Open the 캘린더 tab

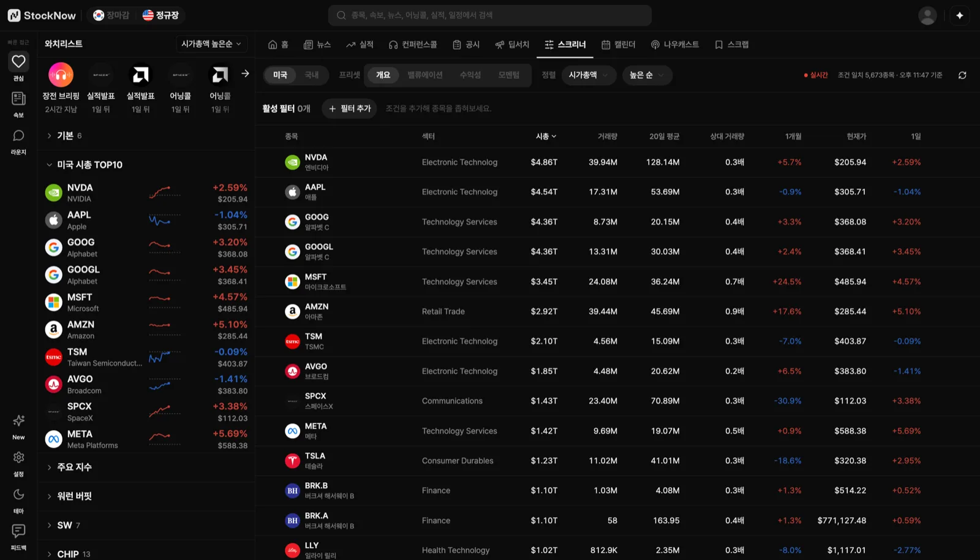tap(618, 45)
